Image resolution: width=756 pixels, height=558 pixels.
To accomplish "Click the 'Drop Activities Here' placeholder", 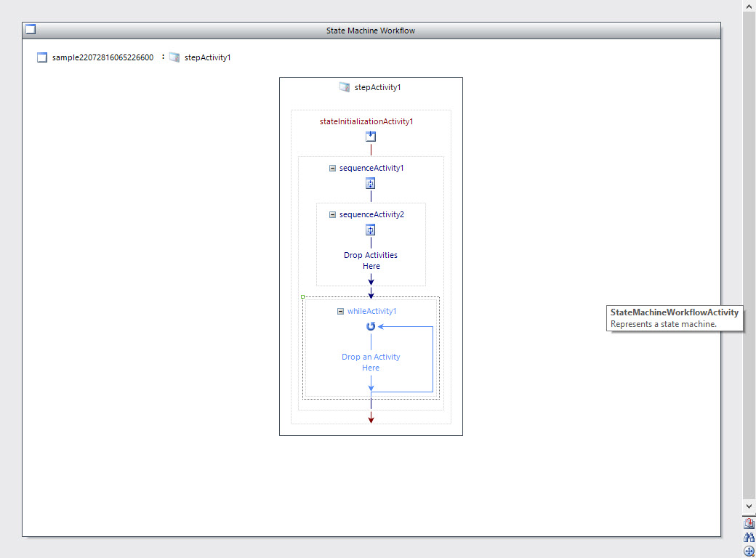I will (371, 261).
